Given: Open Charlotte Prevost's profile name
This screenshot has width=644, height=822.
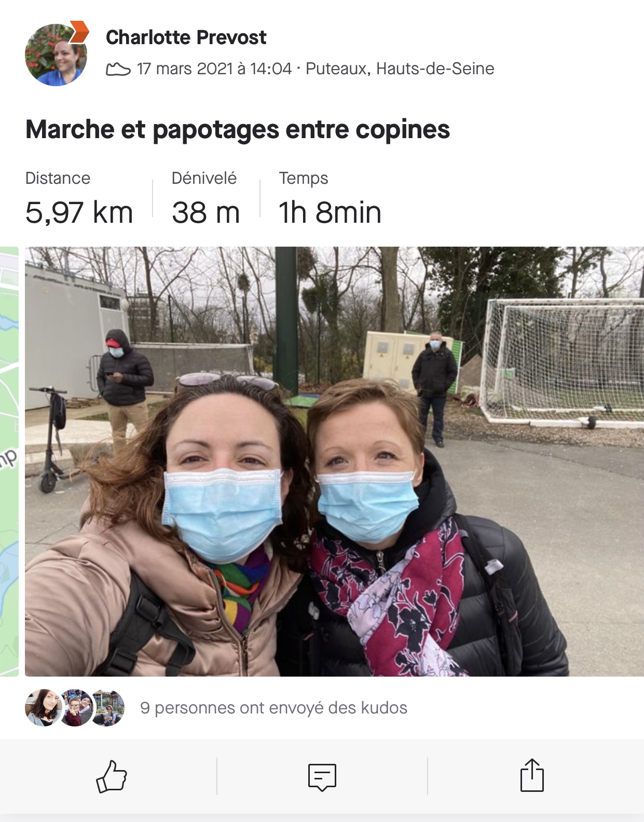Looking at the screenshot, I should (x=186, y=37).
